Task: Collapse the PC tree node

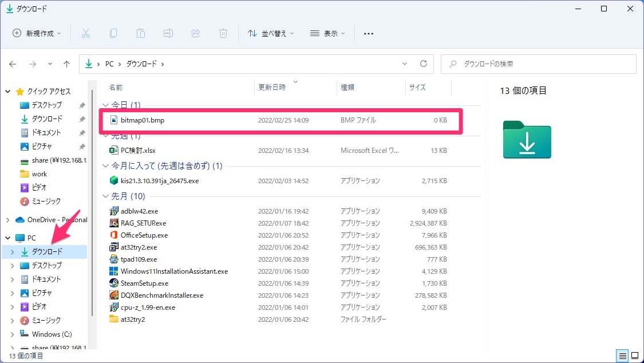Action: click(x=8, y=238)
